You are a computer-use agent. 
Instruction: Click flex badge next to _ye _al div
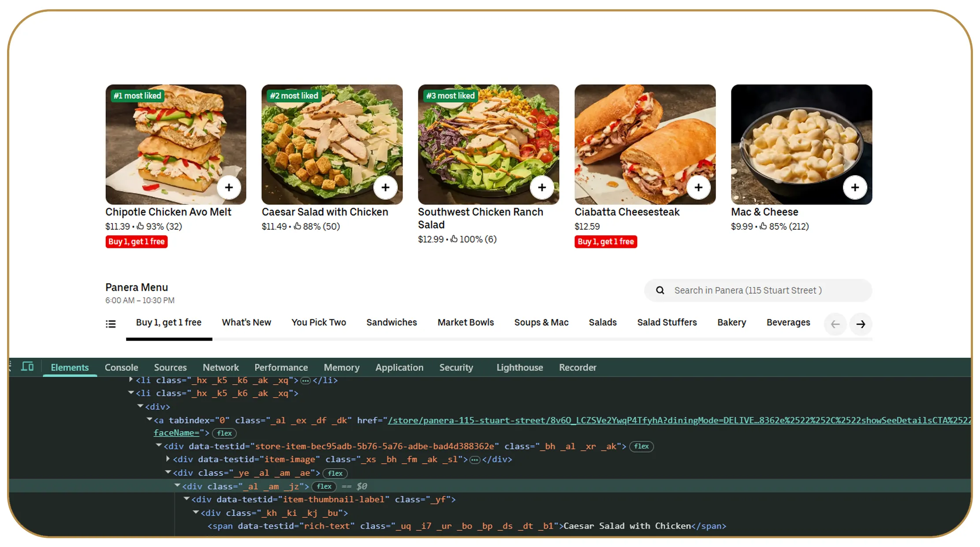[x=335, y=473]
